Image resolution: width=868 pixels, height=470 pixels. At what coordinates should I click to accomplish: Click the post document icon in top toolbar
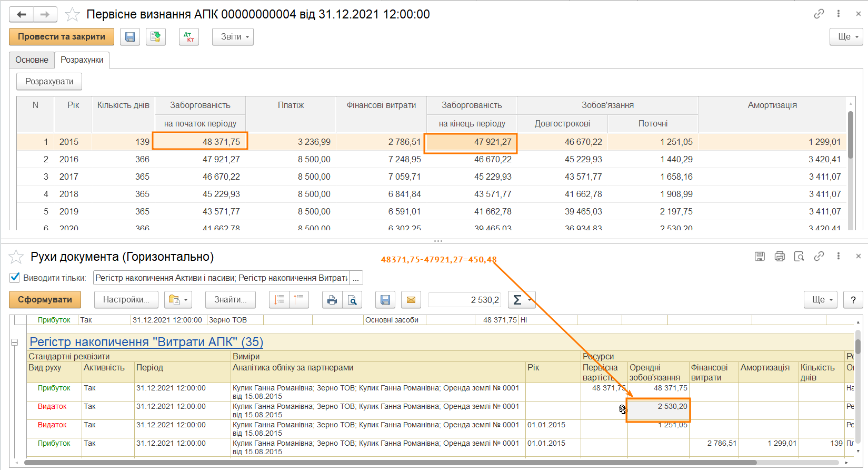[x=155, y=37]
